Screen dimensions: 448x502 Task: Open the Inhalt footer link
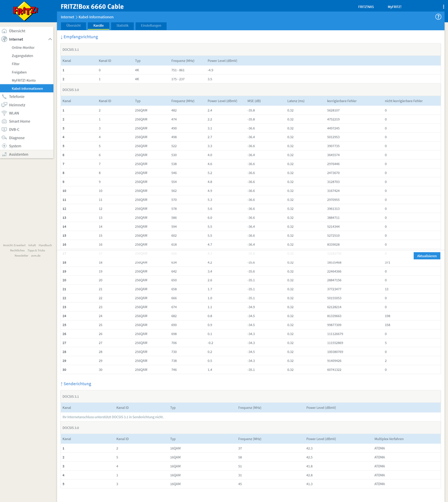pos(32,245)
